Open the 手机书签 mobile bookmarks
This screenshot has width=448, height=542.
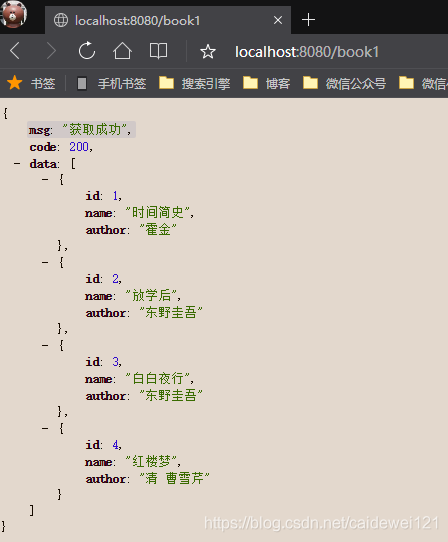(112, 83)
